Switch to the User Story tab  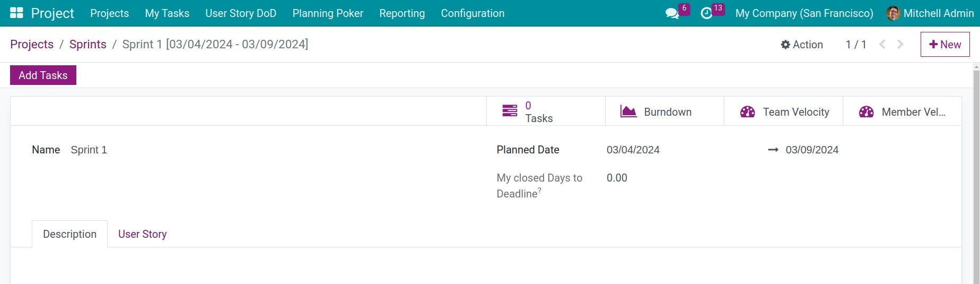click(x=142, y=234)
